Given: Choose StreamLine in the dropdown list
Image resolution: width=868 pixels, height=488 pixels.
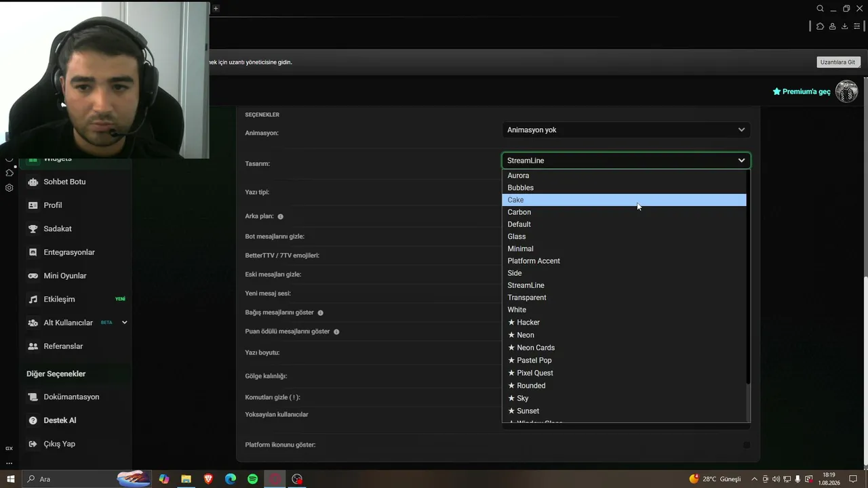Looking at the screenshot, I should pos(624,285).
